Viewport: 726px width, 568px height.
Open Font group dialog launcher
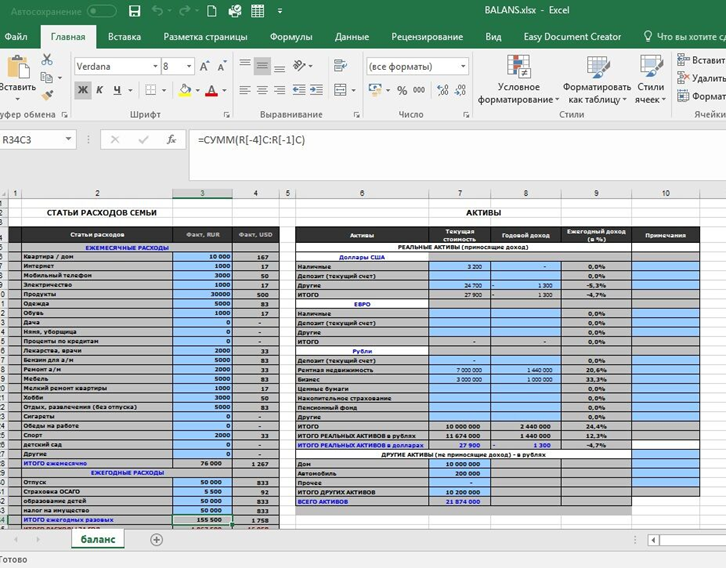[226, 115]
